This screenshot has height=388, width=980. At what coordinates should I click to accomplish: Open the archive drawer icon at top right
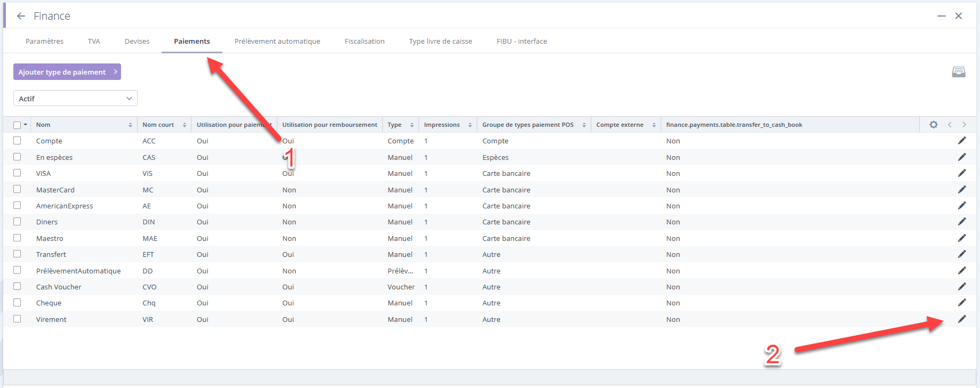point(959,72)
